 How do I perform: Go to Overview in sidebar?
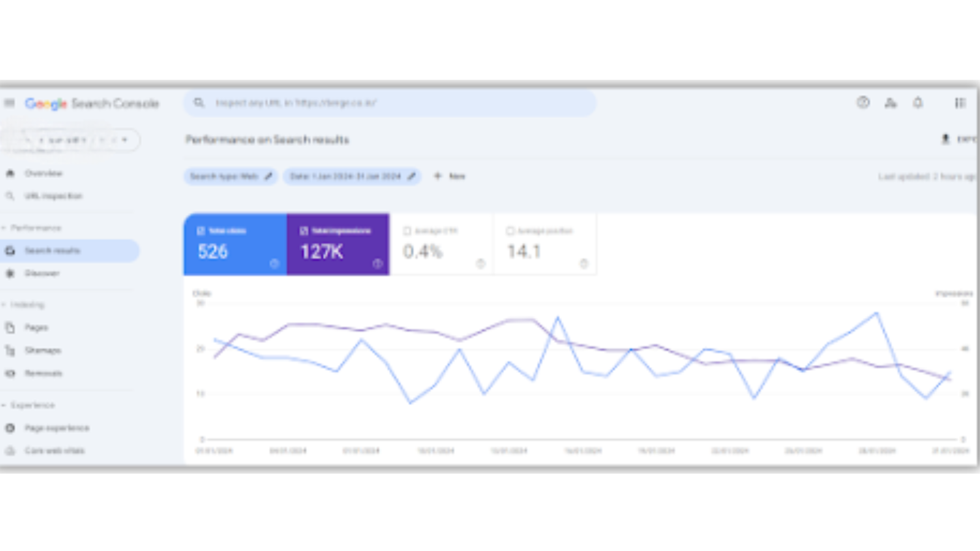[43, 173]
